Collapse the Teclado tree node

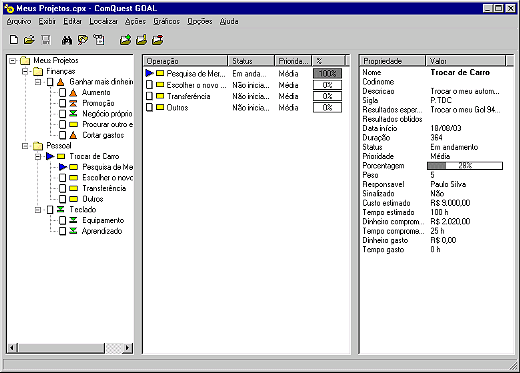coord(38,210)
